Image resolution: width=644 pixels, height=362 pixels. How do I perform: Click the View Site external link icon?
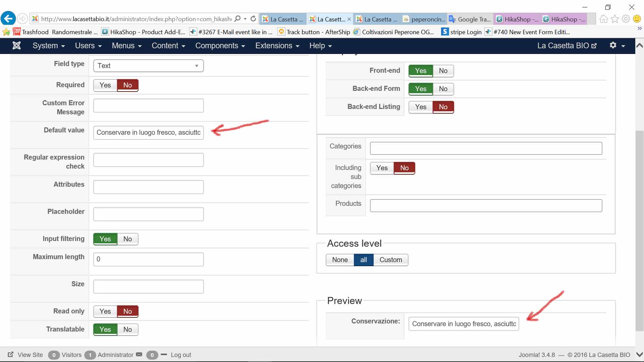(11, 355)
